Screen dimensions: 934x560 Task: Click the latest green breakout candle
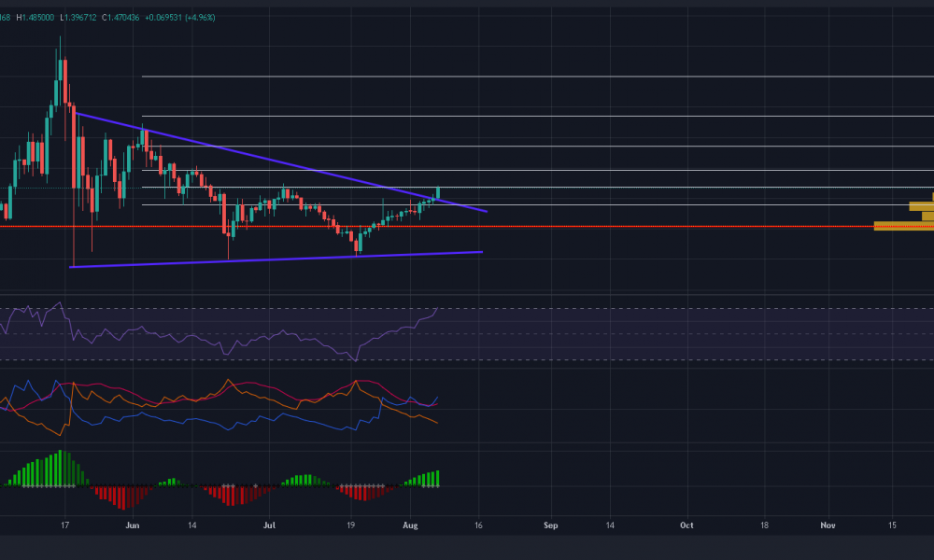[x=438, y=193]
